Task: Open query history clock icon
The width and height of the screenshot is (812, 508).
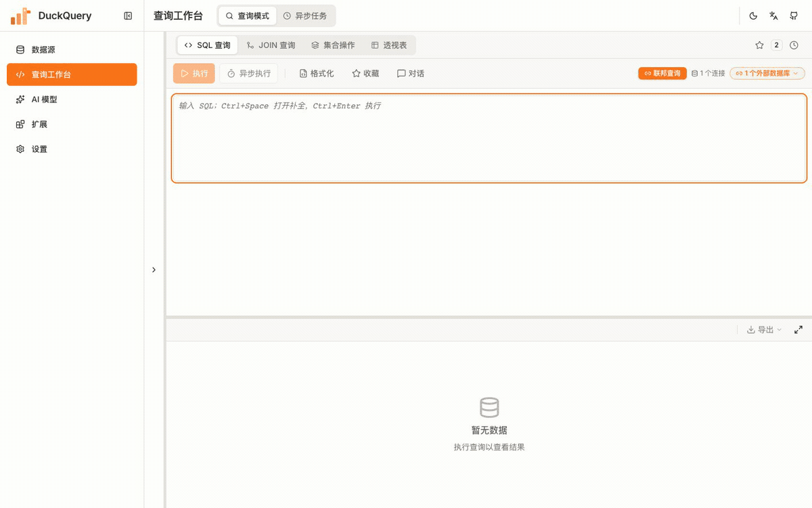Action: tap(794, 45)
